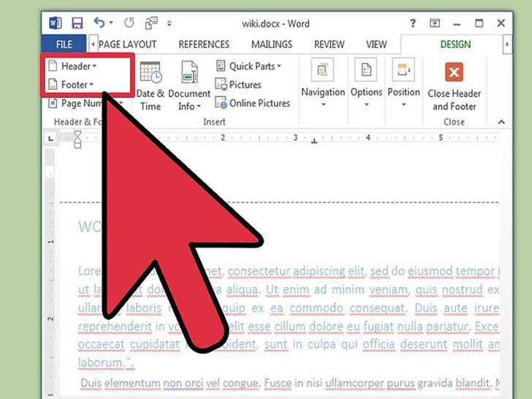Switch to REFERENCES tab
The height and width of the screenshot is (399, 532).
click(x=204, y=45)
